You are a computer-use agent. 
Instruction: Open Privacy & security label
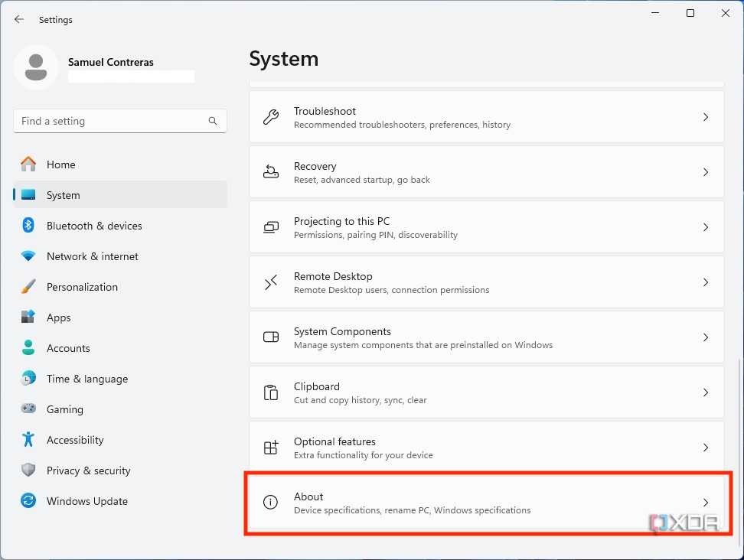tap(88, 470)
